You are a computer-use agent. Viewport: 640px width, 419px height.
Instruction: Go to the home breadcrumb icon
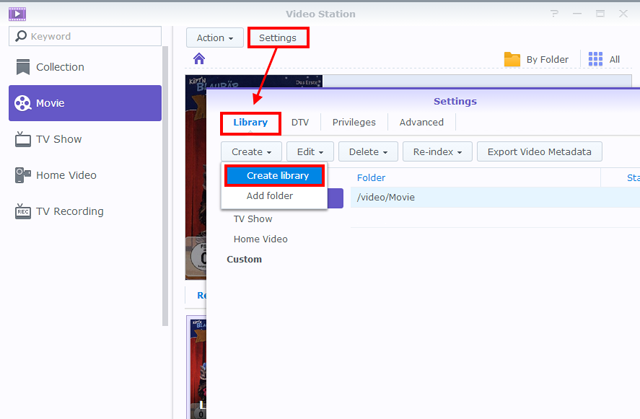coord(199,59)
